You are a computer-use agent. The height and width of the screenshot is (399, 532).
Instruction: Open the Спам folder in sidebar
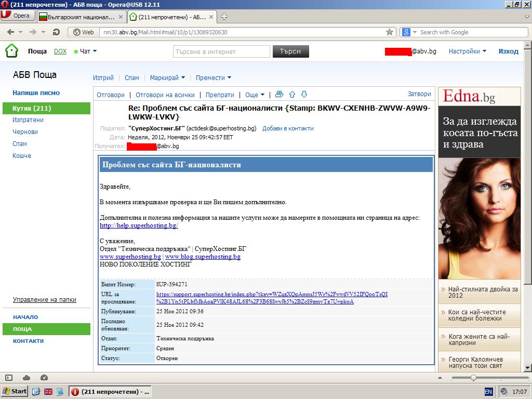pos(20,144)
